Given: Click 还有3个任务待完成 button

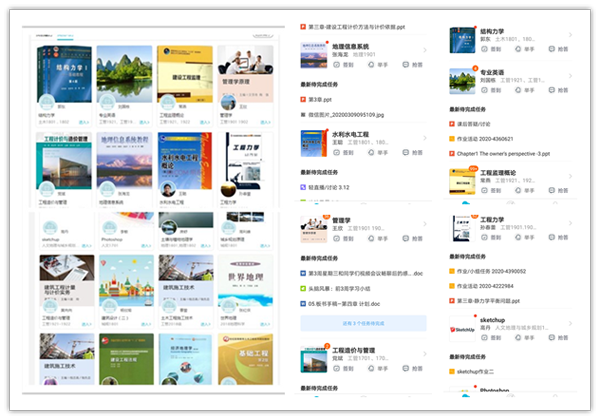Looking at the screenshot, I should point(363,323).
